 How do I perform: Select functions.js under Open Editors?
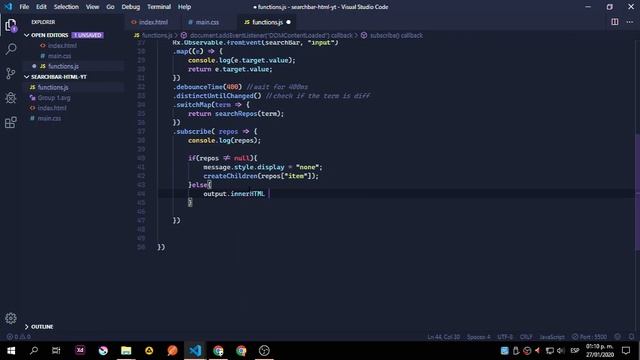point(63,66)
